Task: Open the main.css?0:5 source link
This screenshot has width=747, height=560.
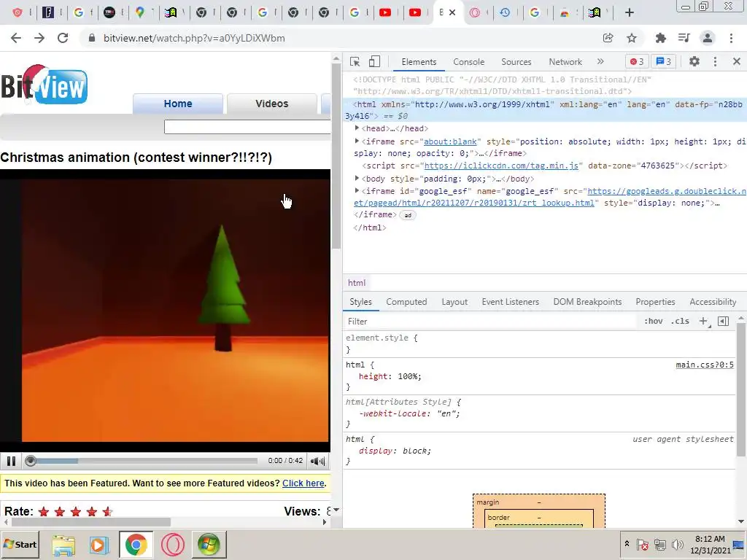Action: coord(705,365)
